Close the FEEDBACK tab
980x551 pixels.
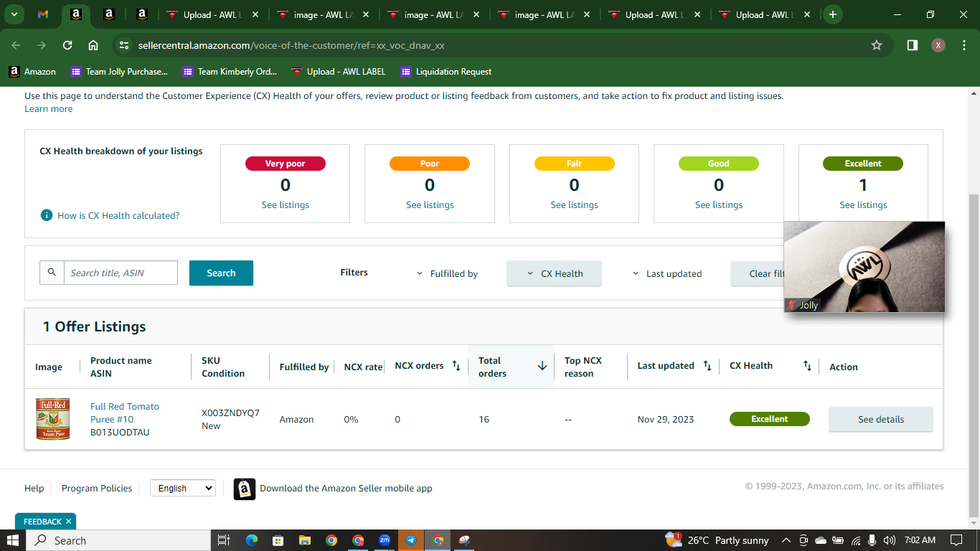68,522
